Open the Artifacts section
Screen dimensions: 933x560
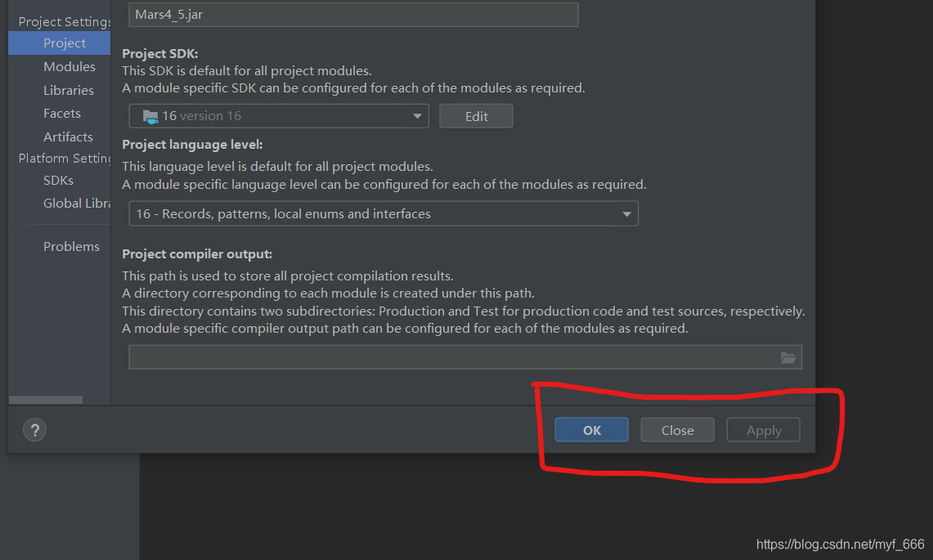(x=68, y=137)
